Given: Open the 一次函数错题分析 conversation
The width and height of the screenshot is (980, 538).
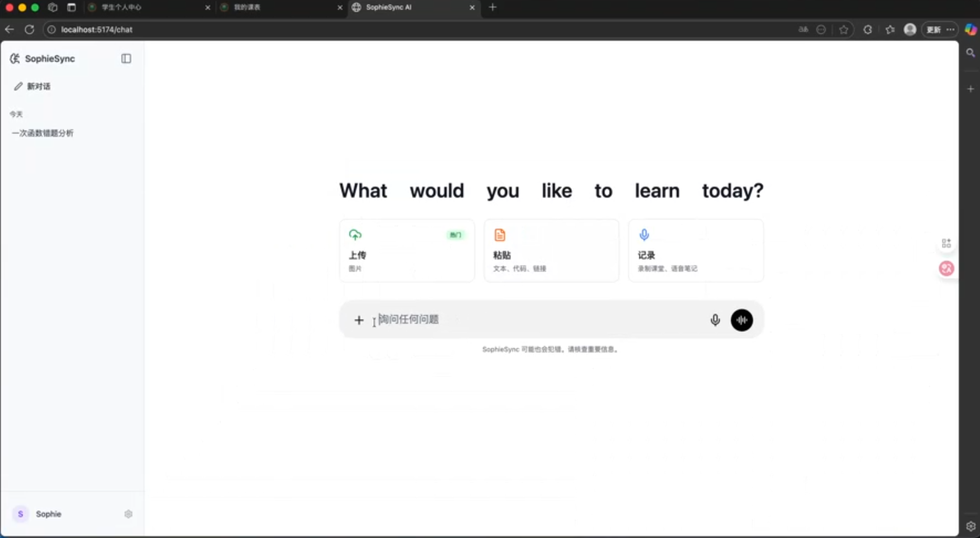Looking at the screenshot, I should (43, 133).
